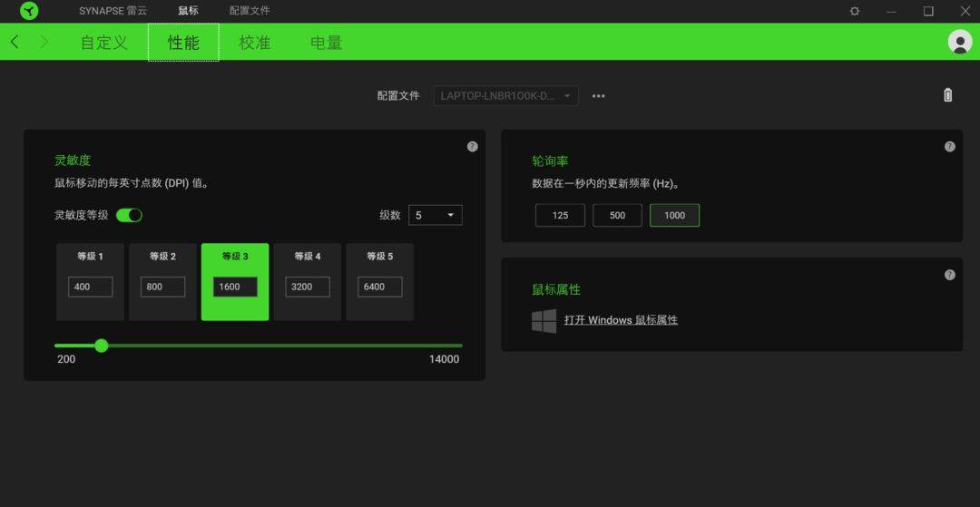The image size is (980, 507).
Task: Open the settings gear icon
Action: tap(855, 11)
